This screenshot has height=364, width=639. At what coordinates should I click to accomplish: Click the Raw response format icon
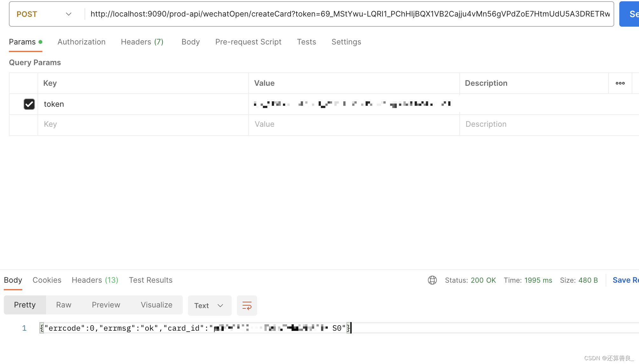click(64, 304)
